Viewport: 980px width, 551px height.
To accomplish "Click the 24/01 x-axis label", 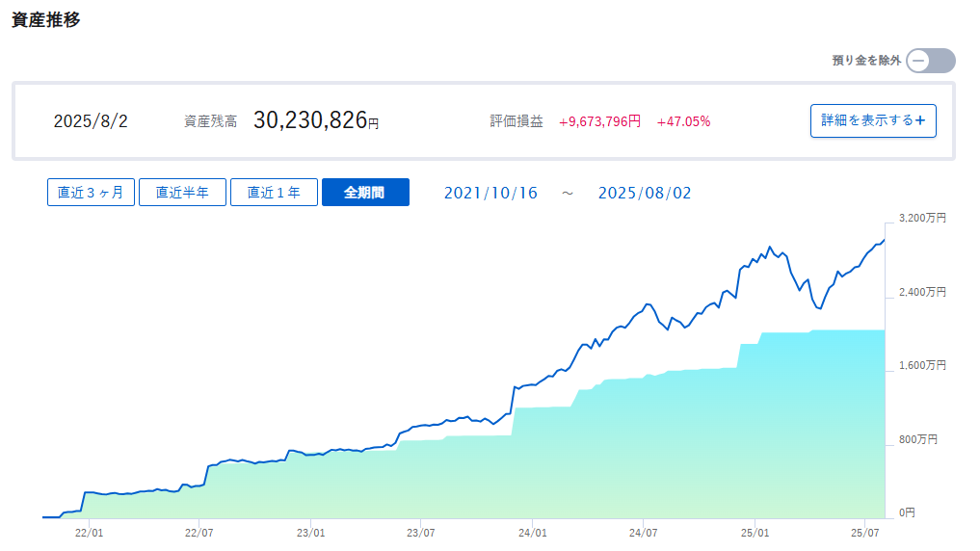I will pos(533,532).
